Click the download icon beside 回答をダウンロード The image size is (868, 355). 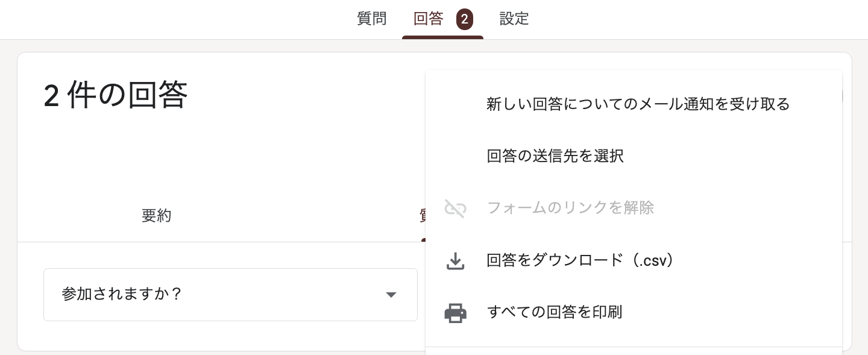[x=455, y=260]
